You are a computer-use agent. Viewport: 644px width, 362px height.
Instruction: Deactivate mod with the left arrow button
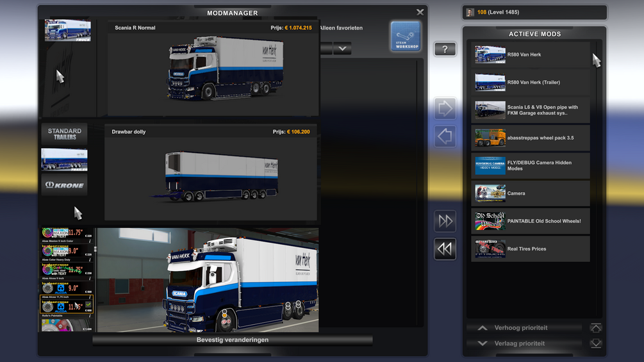(x=445, y=136)
